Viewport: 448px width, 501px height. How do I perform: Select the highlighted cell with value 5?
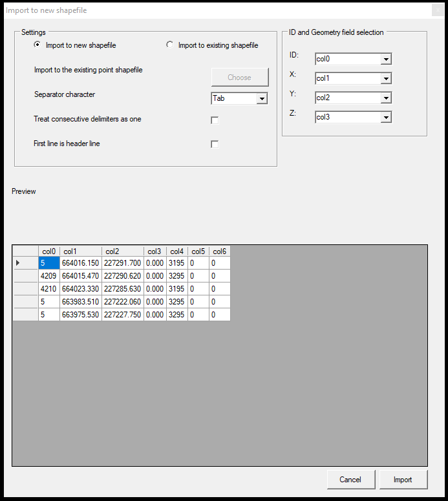49,263
